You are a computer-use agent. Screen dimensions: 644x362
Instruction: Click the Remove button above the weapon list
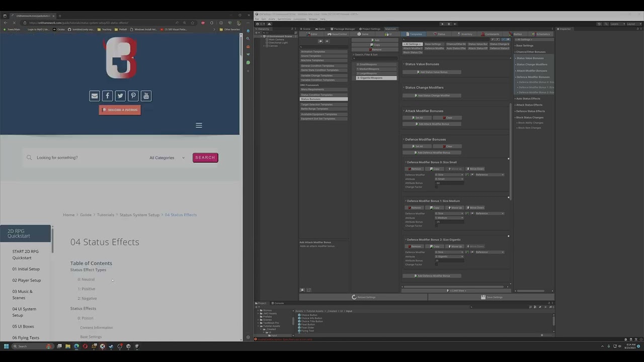click(x=375, y=49)
